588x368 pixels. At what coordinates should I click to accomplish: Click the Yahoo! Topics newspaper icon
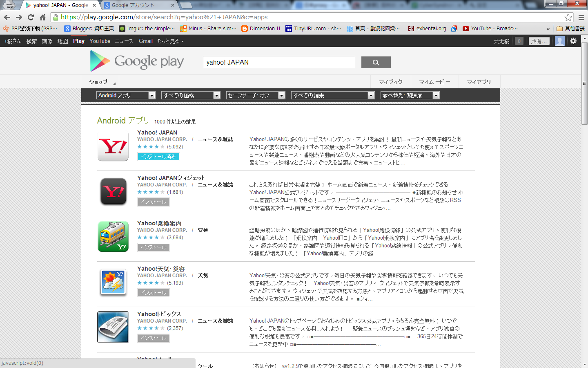point(113,327)
